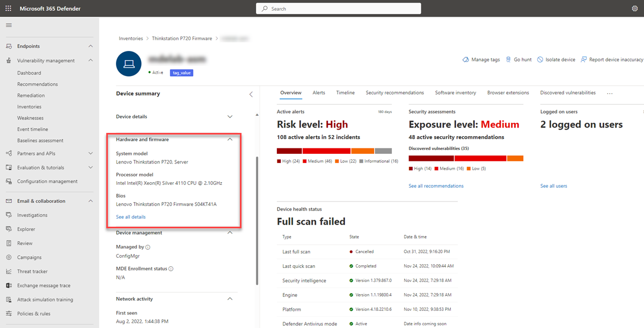Viewport: 644px width, 328px height.
Task: Click the Isolate device icon
Action: click(540, 59)
